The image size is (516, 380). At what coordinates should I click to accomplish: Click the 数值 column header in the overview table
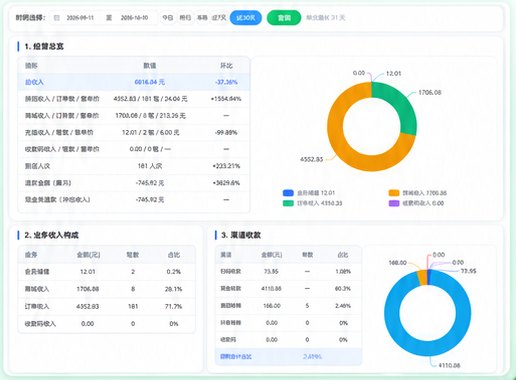click(150, 66)
